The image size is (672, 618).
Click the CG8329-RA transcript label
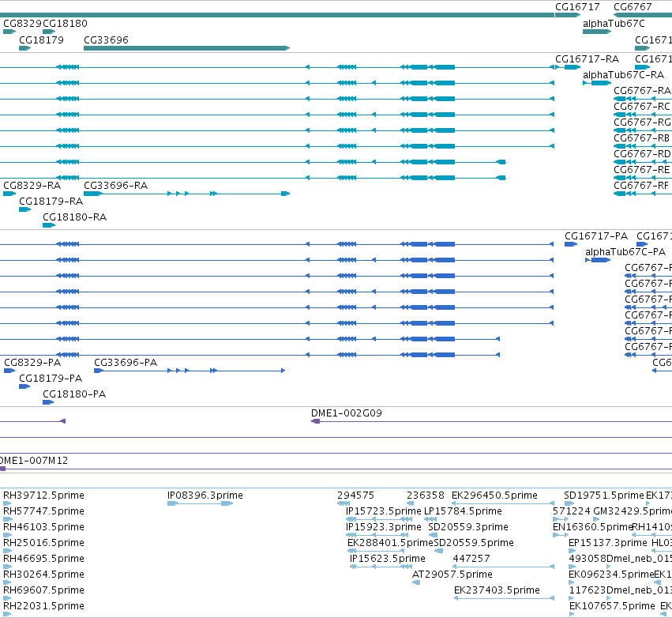[x=32, y=185]
